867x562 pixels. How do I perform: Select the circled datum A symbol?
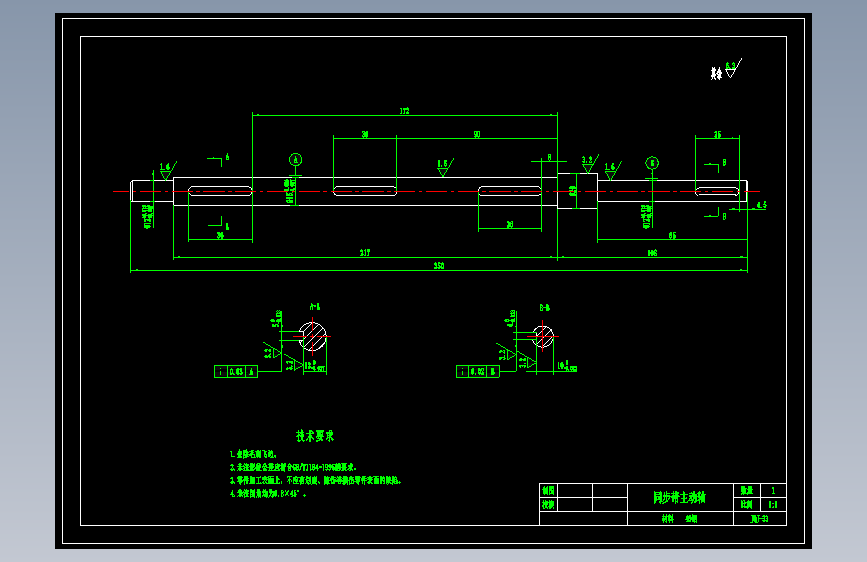pos(295,160)
